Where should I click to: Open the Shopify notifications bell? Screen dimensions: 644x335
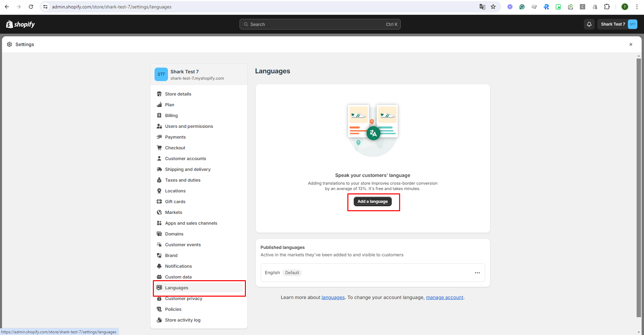pos(589,24)
